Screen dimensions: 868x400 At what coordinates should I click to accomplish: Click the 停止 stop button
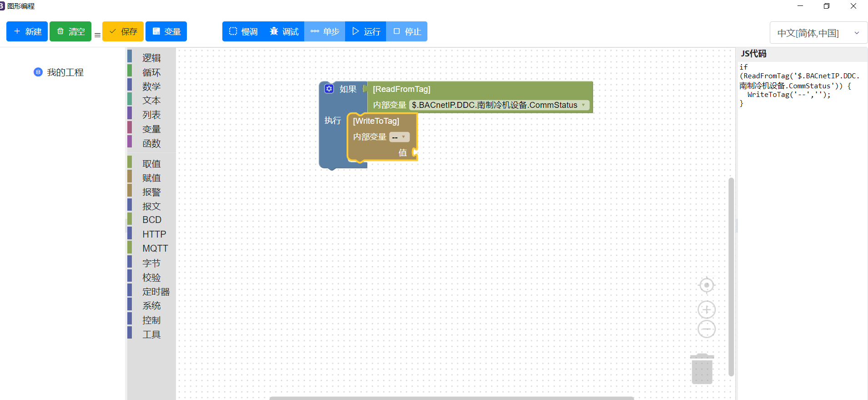coord(407,31)
